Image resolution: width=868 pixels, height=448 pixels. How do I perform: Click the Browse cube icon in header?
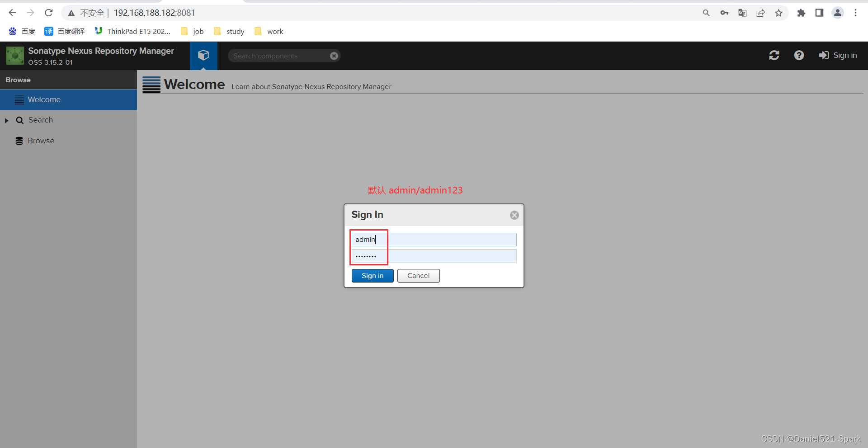203,55
